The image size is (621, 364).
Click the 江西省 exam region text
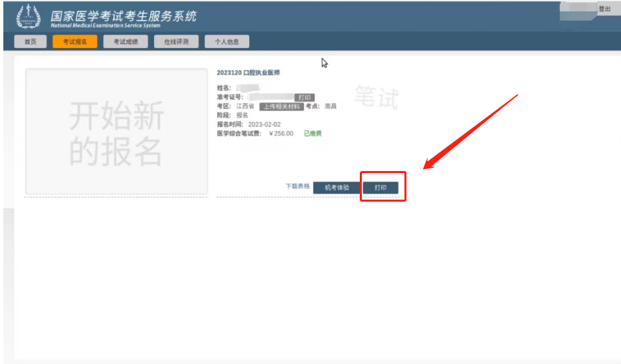click(x=245, y=106)
